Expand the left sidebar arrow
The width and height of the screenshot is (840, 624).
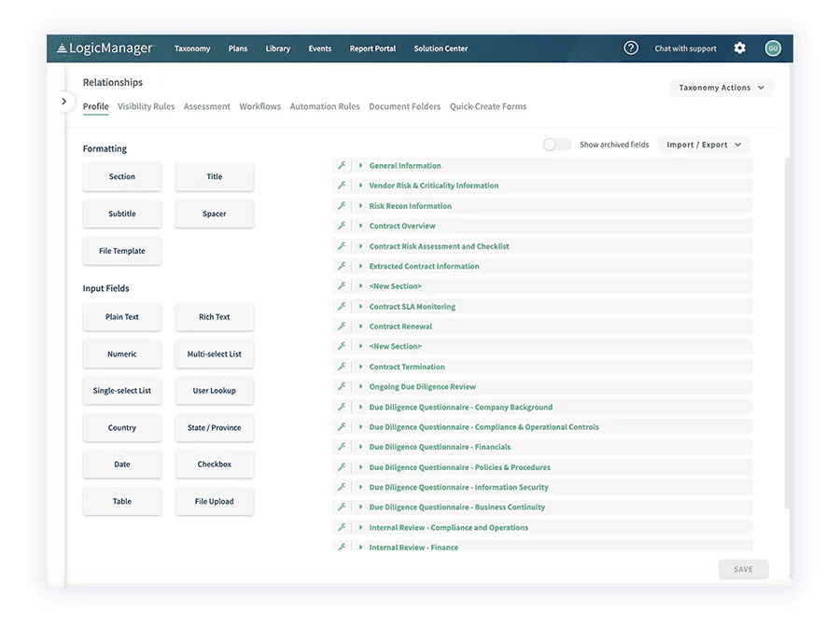click(64, 100)
